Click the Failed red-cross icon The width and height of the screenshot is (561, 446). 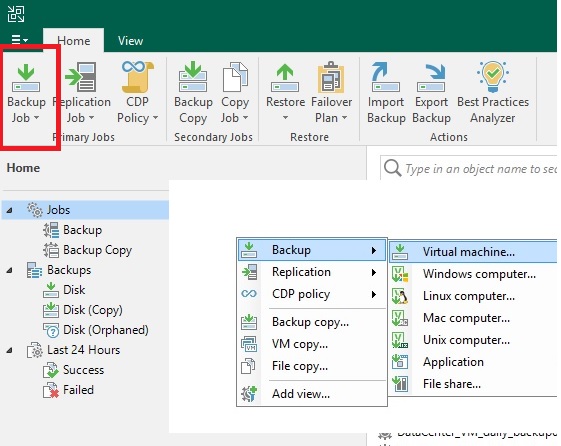coord(51,390)
